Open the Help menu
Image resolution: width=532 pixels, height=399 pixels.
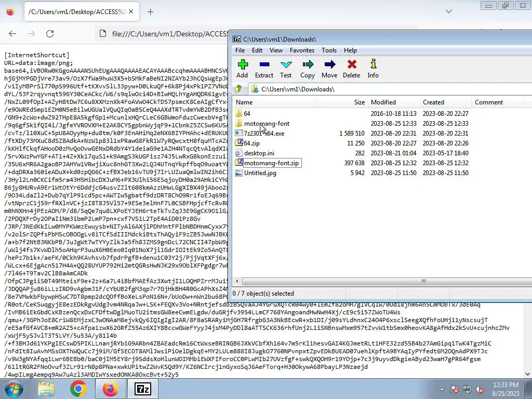[x=350, y=50]
